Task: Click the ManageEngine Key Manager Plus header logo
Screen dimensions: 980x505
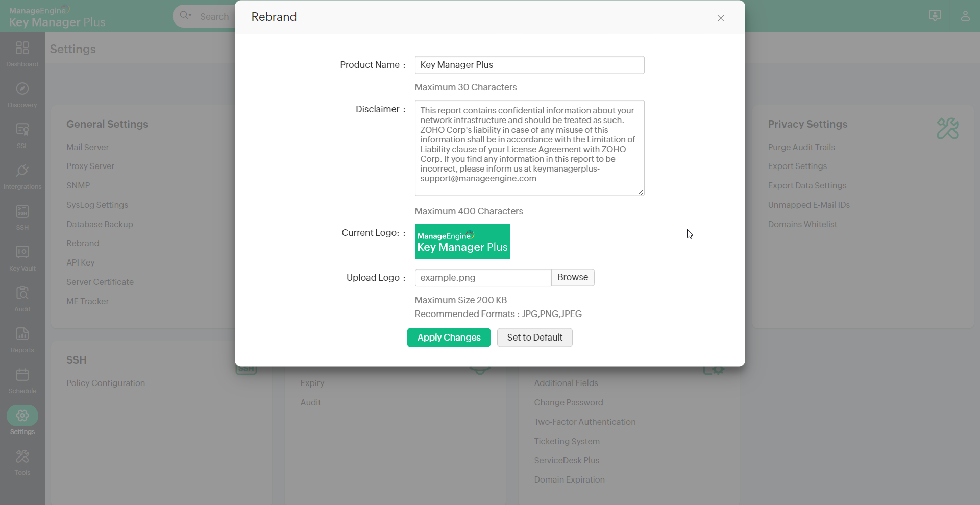Action: [x=57, y=16]
